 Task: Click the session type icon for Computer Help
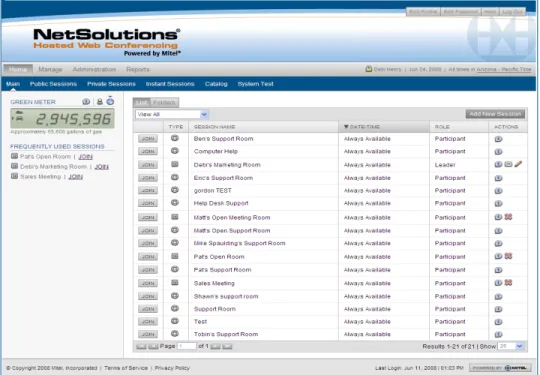(175, 151)
